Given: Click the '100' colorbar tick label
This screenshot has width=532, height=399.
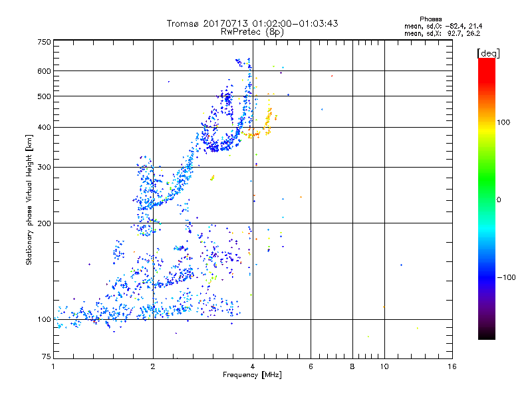Looking at the screenshot, I should pyautogui.click(x=503, y=122).
